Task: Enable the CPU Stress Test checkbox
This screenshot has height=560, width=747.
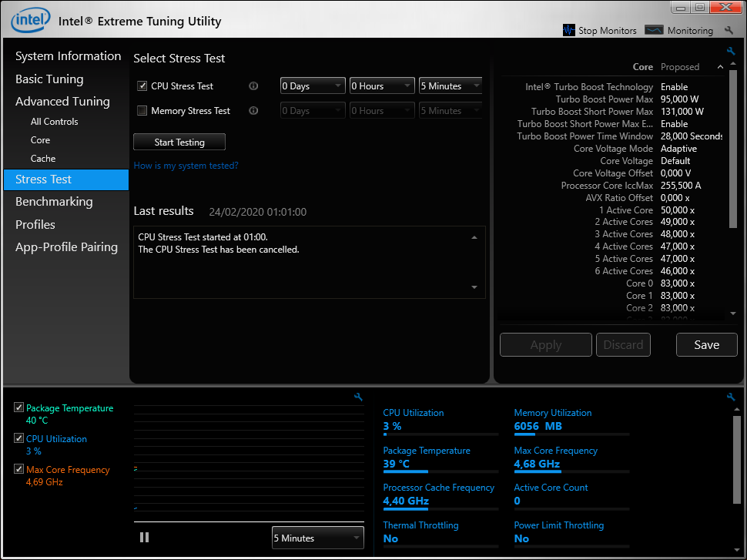Action: (x=142, y=86)
